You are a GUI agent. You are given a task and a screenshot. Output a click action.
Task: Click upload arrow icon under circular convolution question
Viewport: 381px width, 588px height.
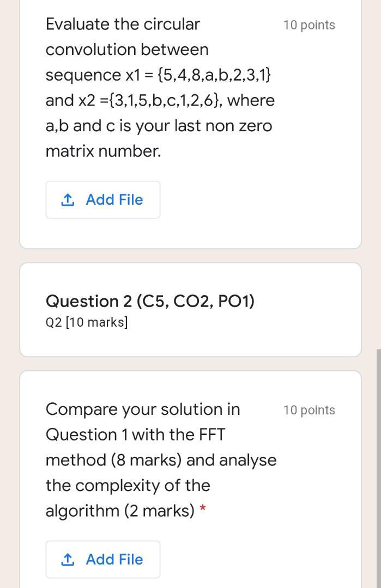pyautogui.click(x=68, y=200)
